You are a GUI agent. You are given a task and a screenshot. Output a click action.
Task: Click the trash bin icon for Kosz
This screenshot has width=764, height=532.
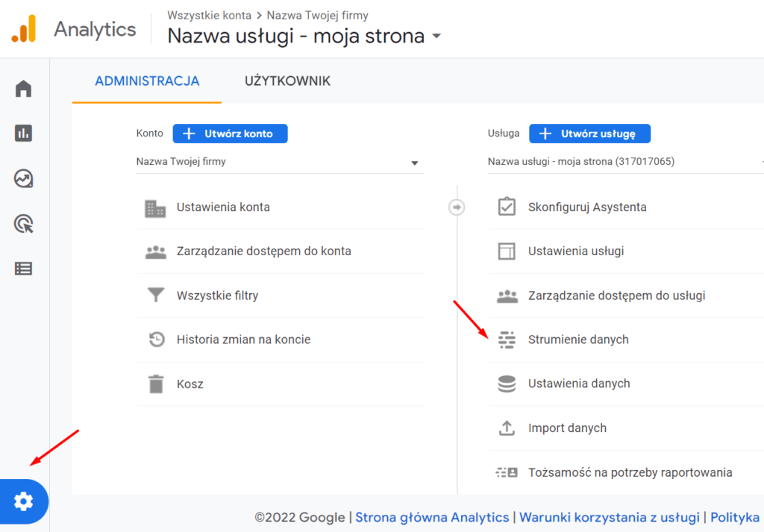pos(156,384)
